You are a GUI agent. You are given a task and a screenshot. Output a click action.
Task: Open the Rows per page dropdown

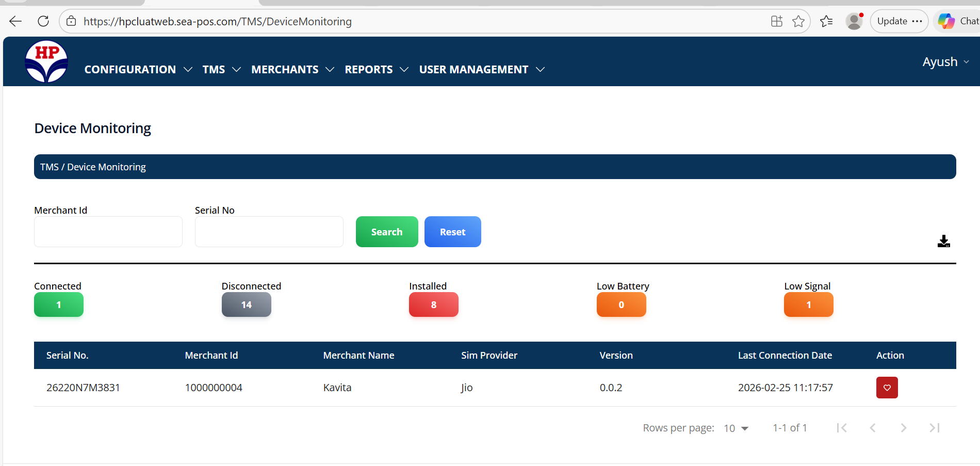pyautogui.click(x=736, y=428)
